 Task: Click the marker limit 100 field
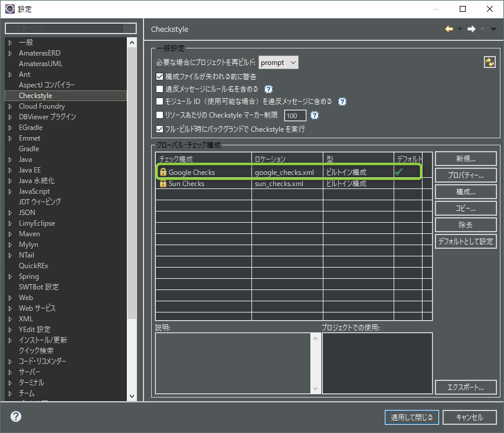coord(295,116)
